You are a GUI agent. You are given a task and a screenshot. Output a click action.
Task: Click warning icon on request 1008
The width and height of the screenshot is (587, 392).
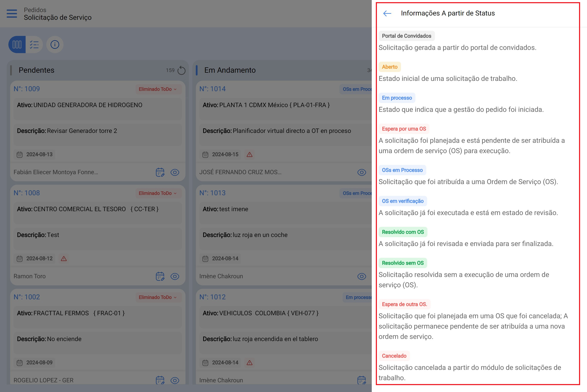(64, 258)
